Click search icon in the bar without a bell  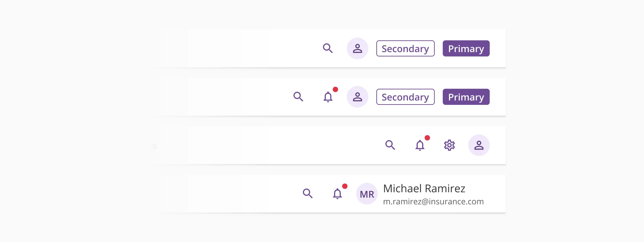pyautogui.click(x=328, y=48)
